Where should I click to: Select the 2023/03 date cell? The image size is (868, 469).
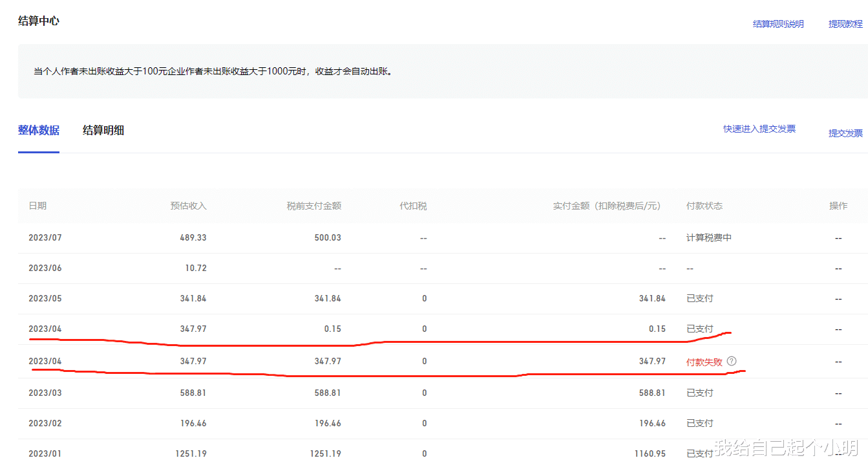pyautogui.click(x=45, y=393)
